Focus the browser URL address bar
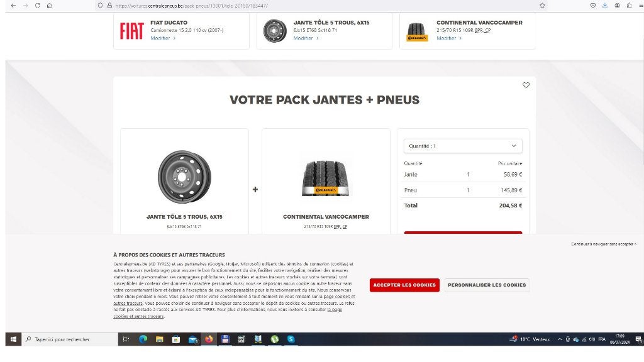Screen dimensions: 644x362 pyautogui.click(x=320, y=6)
